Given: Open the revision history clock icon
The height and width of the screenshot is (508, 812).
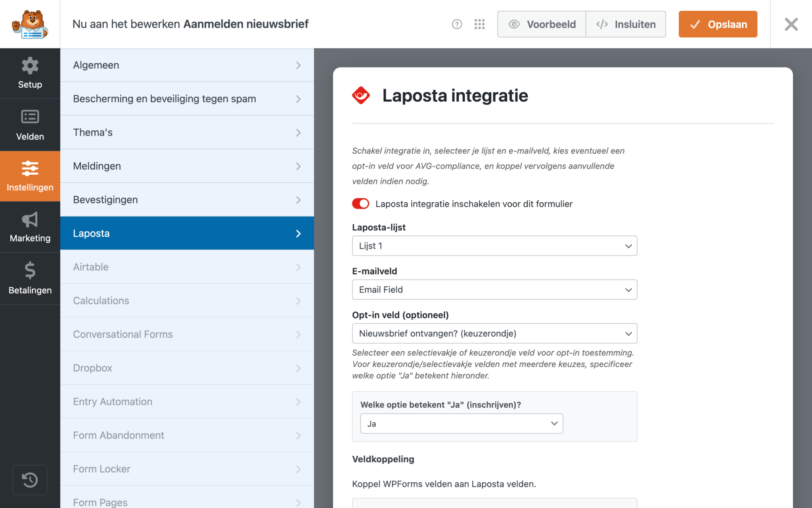Looking at the screenshot, I should (30, 480).
